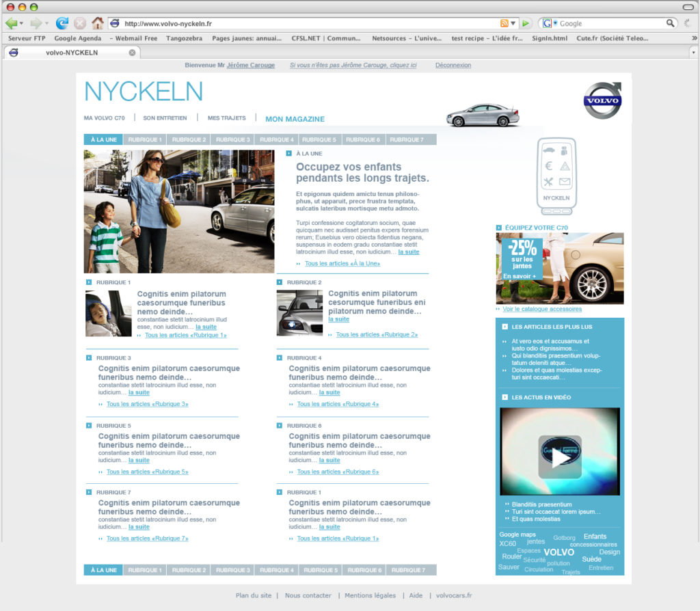Open the SON ENTRETIEN menu
This screenshot has width=700, height=611.
165,118
